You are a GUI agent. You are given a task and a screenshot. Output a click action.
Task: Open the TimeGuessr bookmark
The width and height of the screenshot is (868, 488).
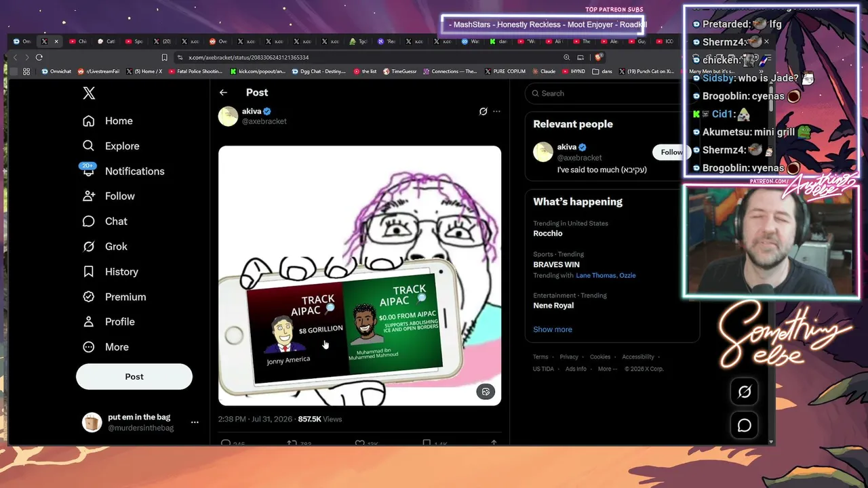[x=399, y=71]
